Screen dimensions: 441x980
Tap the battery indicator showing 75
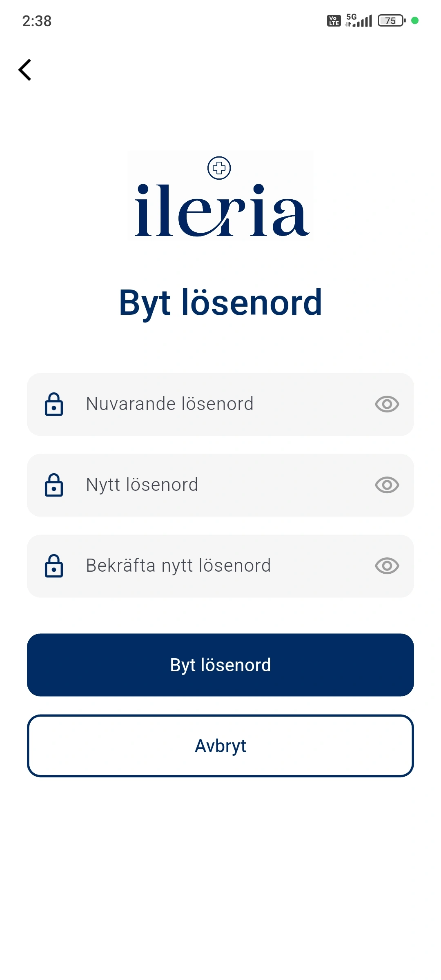(x=390, y=20)
